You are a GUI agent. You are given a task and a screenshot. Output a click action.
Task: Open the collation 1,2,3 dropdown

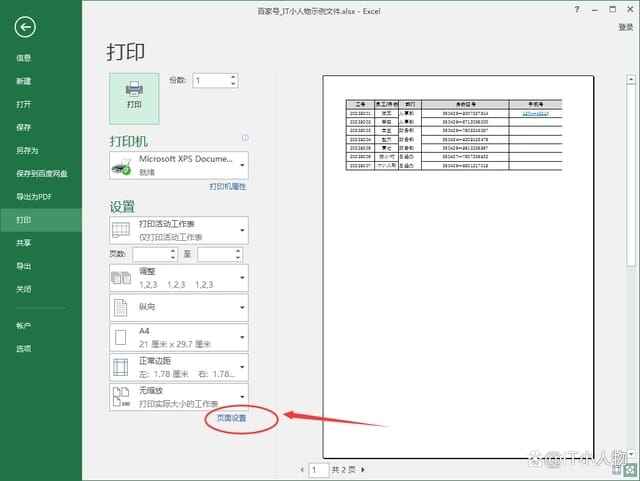179,278
